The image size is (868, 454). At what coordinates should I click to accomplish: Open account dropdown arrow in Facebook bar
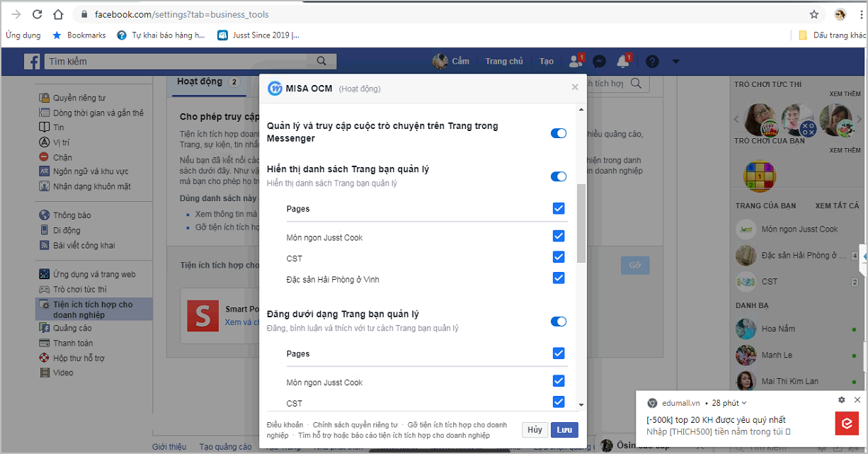pyautogui.click(x=675, y=62)
